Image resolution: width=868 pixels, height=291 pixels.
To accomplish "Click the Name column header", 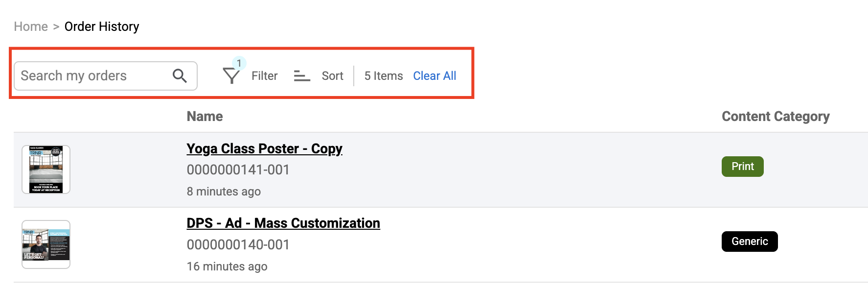I will tap(205, 117).
